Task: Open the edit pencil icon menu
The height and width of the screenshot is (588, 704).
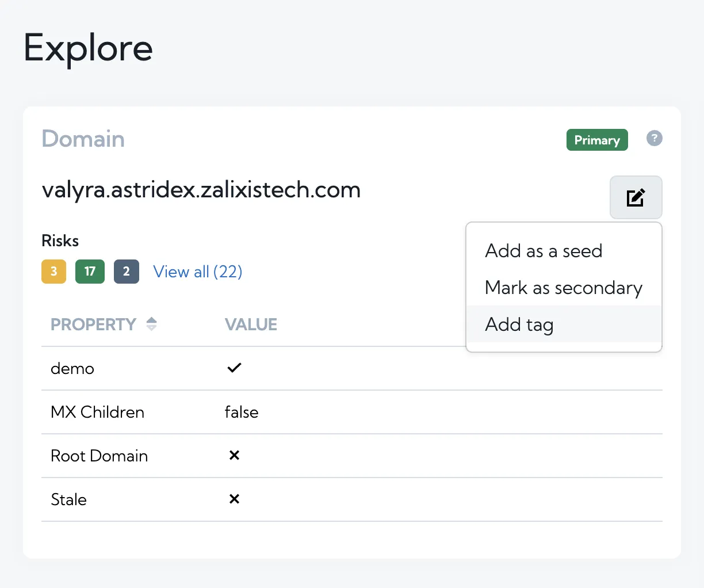Action: [636, 197]
